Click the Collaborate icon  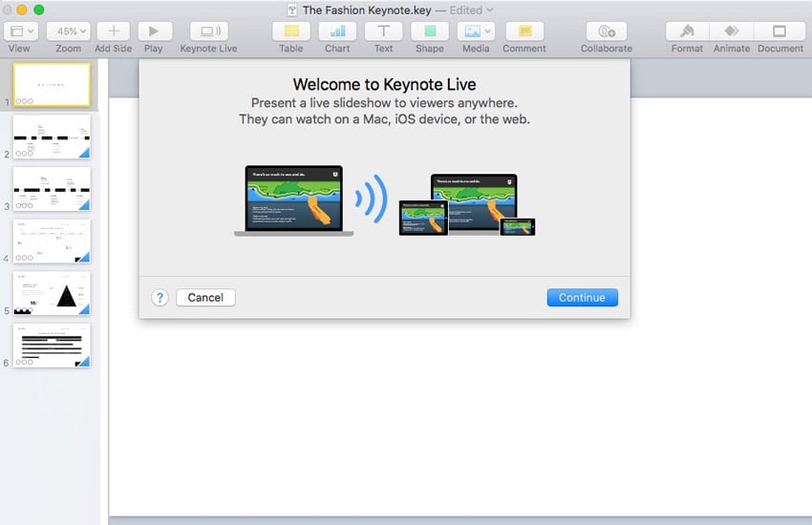pyautogui.click(x=606, y=31)
